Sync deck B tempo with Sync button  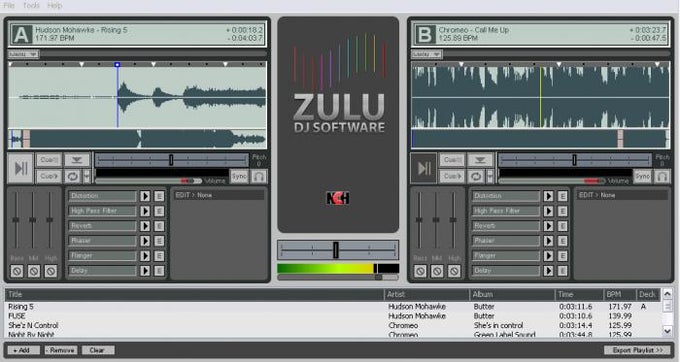[642, 176]
